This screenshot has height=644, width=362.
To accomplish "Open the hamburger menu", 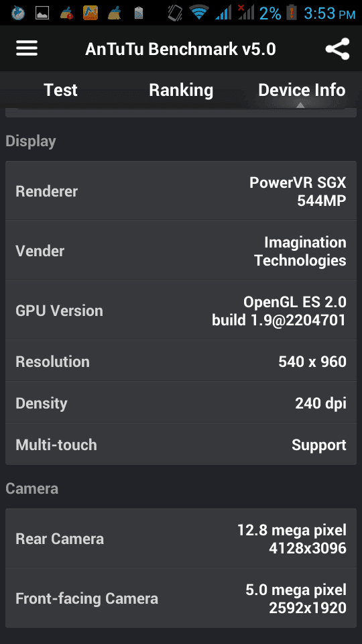I will pos(27,48).
